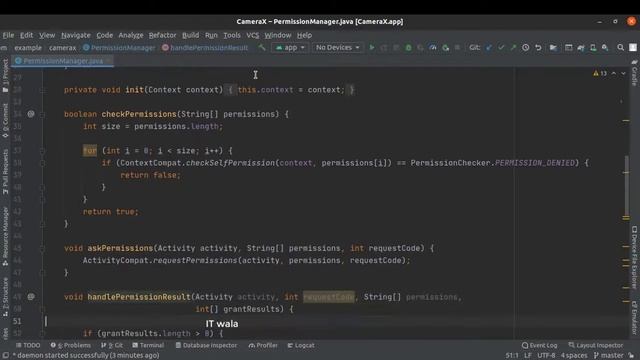
Task: Expand the folded init method marker
Action: pyautogui.click(x=42, y=90)
